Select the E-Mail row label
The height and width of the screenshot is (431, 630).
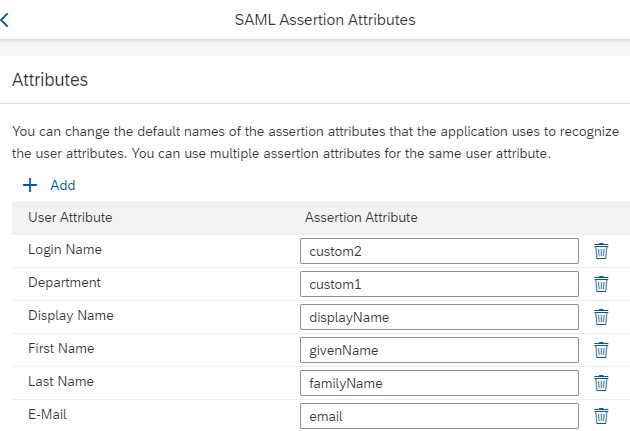pyautogui.click(x=47, y=414)
